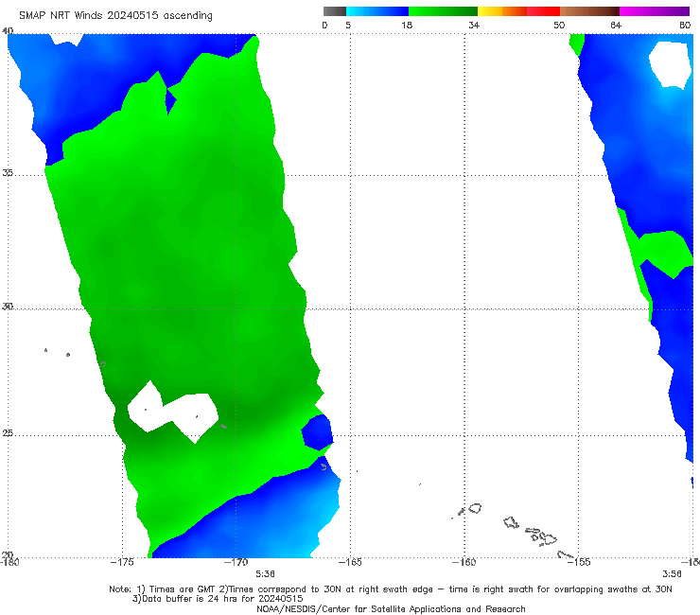Click the longitude label '-160'
The height and width of the screenshot is (615, 700).
[464, 562]
